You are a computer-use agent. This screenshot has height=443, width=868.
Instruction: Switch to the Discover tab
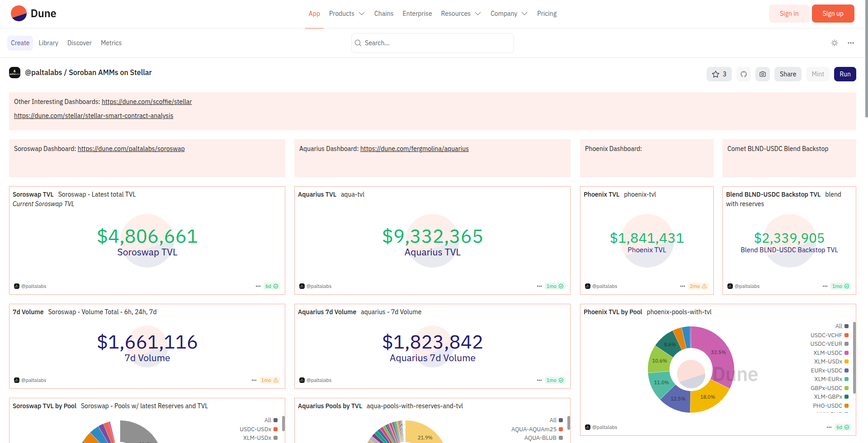(x=80, y=43)
